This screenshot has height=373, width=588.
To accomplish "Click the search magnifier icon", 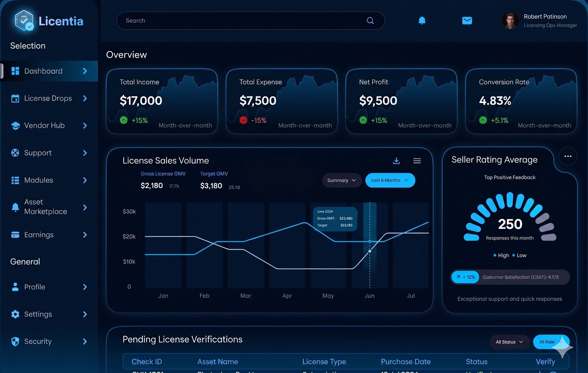I will point(370,21).
